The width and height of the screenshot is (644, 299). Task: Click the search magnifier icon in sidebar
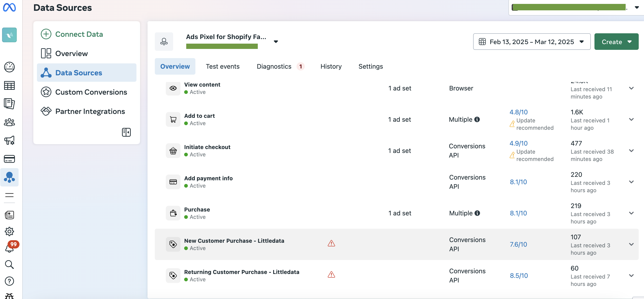coord(9,265)
